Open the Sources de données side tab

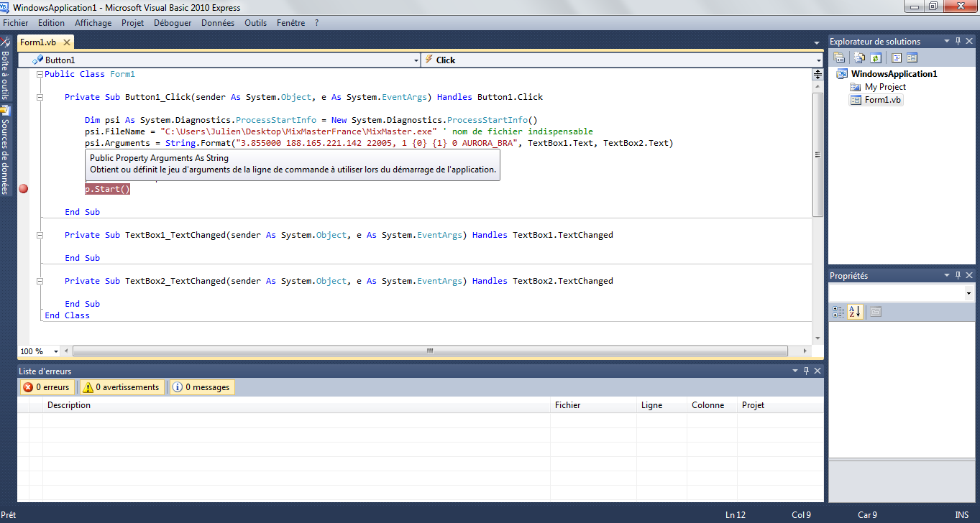coord(5,149)
